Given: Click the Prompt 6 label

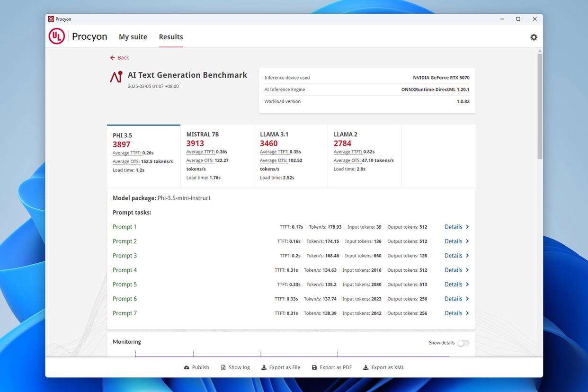Looking at the screenshot, I should click(x=125, y=299).
